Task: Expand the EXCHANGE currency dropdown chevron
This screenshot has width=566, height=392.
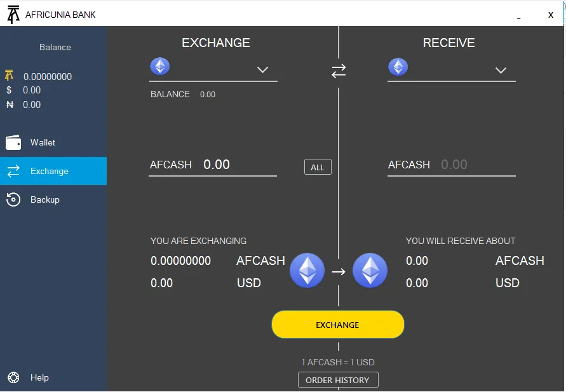Action: point(262,70)
